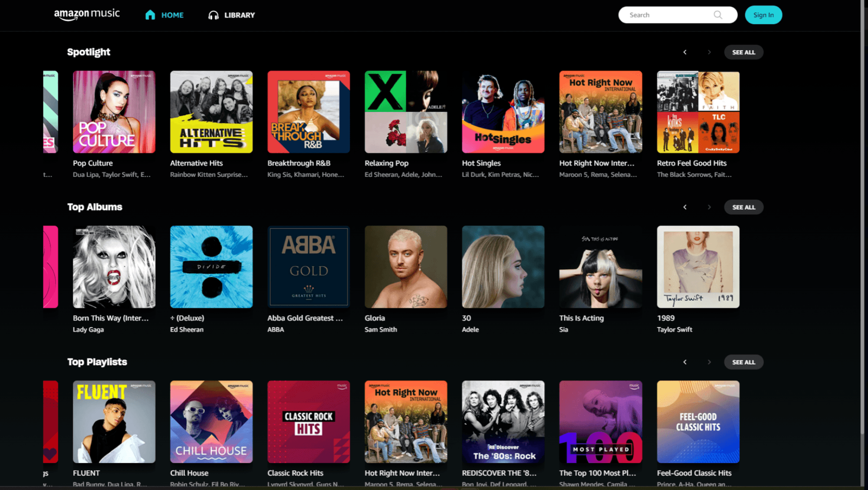Focus the Search input field

(677, 15)
